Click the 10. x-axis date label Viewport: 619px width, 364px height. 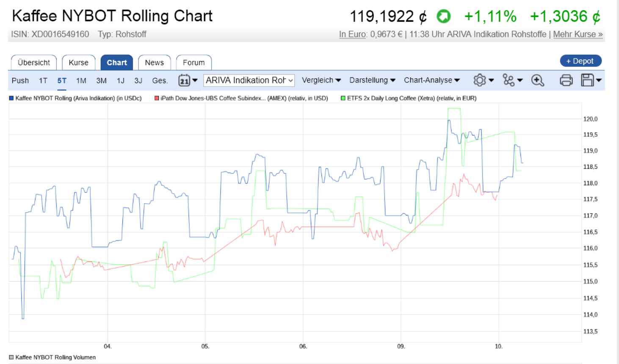tap(499, 346)
